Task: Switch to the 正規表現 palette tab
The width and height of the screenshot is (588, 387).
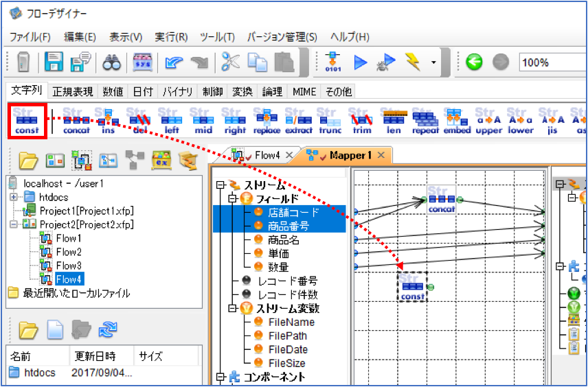Action: (x=72, y=92)
